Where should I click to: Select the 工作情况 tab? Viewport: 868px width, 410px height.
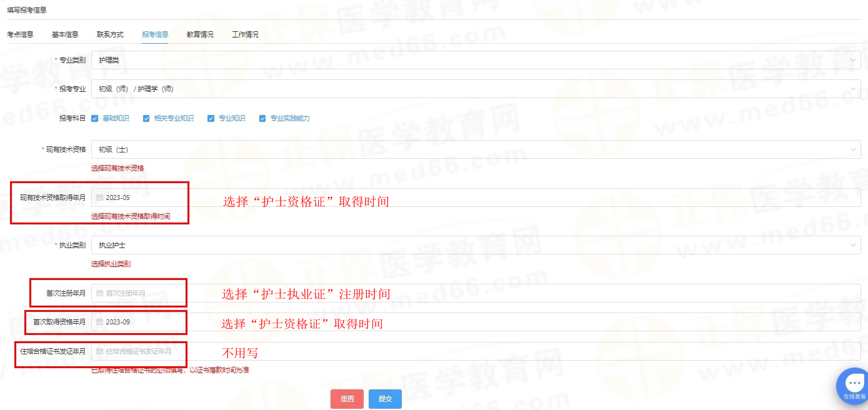pos(245,34)
